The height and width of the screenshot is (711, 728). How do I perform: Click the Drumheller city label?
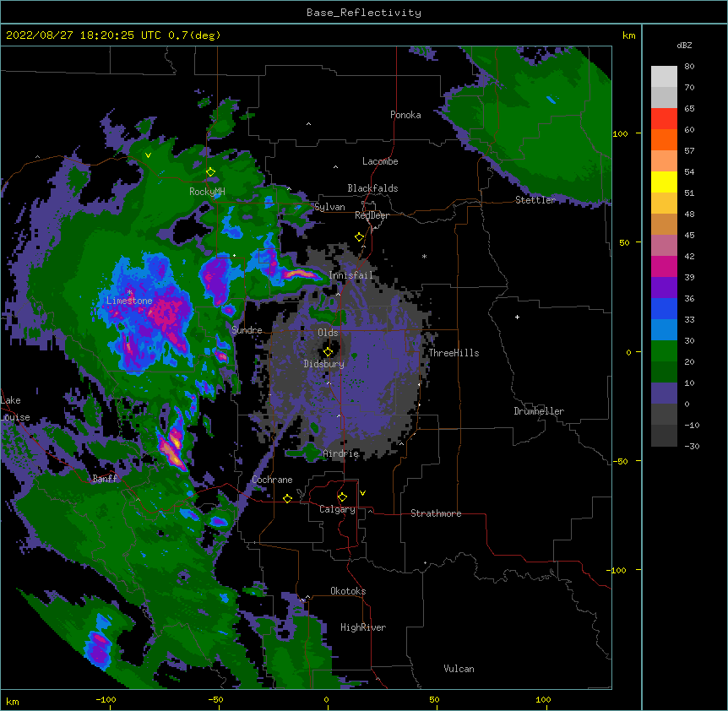(539, 411)
